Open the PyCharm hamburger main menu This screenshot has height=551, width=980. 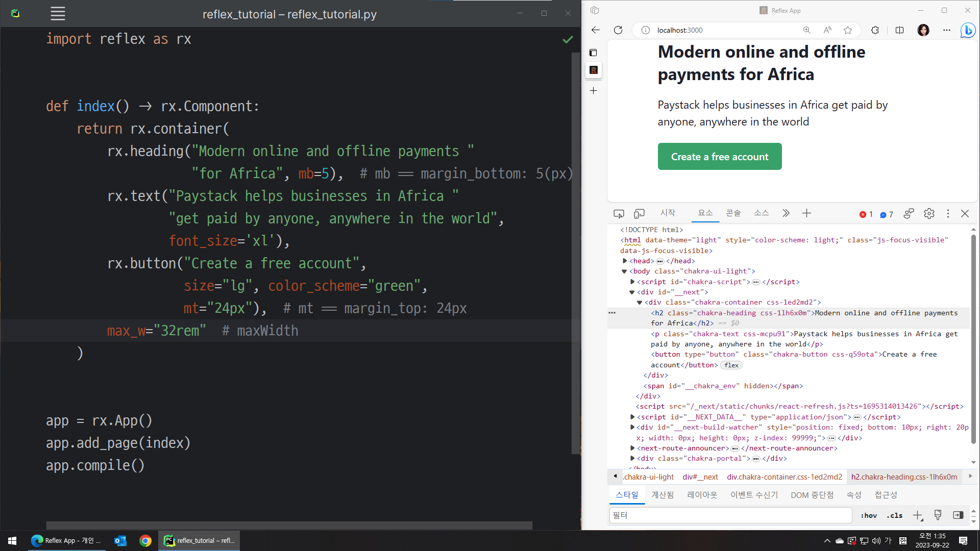tap(58, 14)
